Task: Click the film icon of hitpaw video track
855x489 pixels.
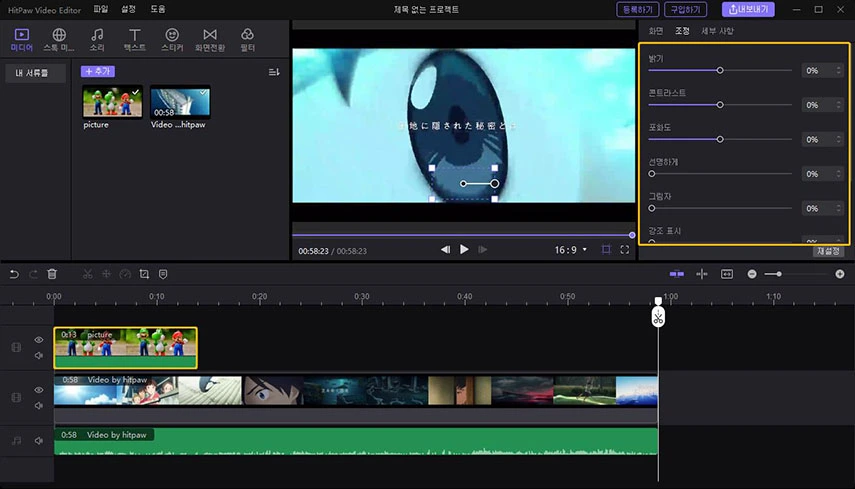Action: tap(16, 397)
